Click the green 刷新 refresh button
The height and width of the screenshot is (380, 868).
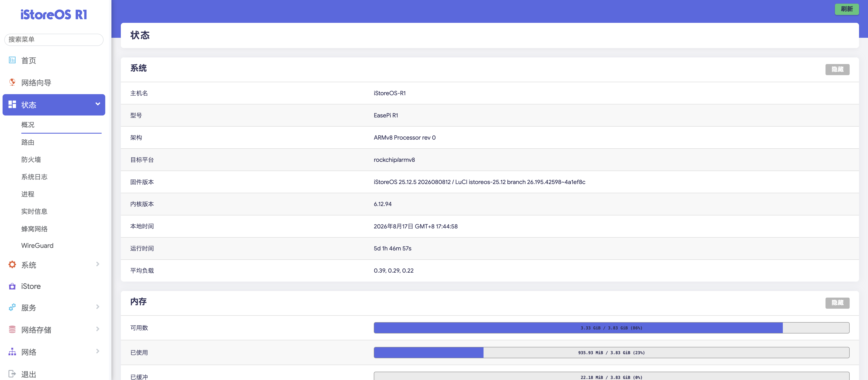coord(846,9)
